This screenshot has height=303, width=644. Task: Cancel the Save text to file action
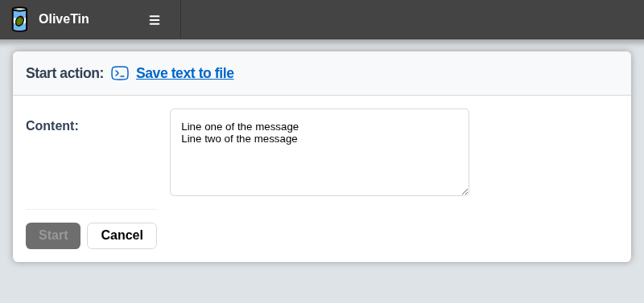point(122,235)
